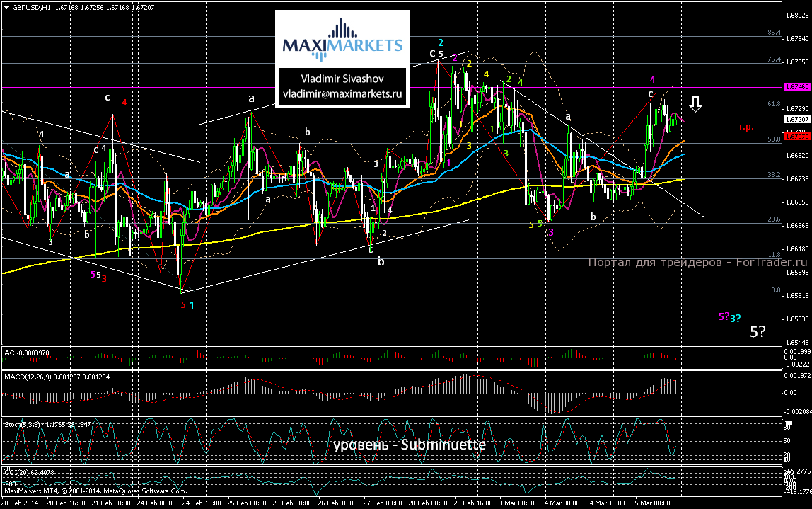Click the уровень - Subminuette text label
The image size is (812, 509).
point(410,445)
